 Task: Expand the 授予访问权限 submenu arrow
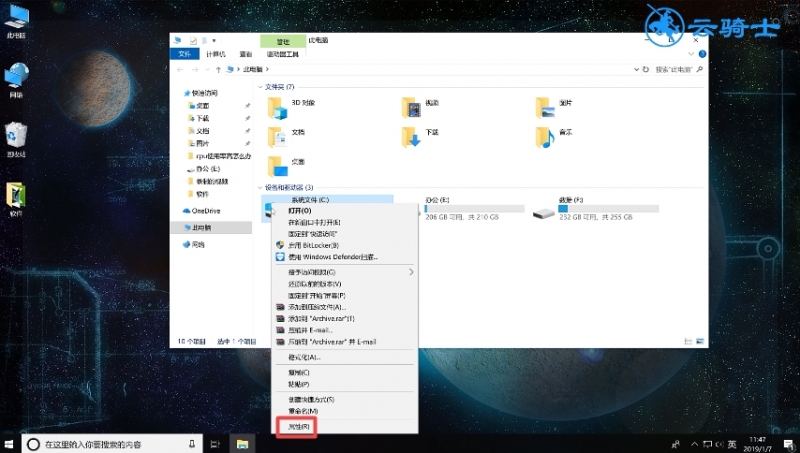(411, 272)
